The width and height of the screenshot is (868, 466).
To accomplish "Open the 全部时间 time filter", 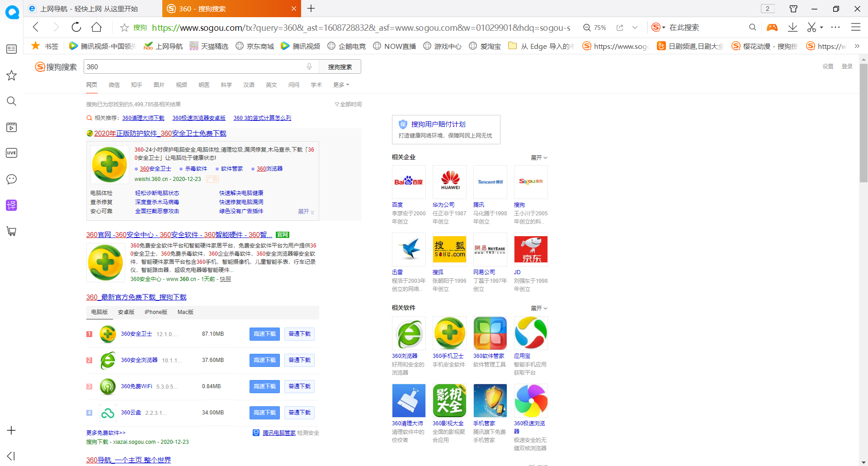I will (x=348, y=105).
